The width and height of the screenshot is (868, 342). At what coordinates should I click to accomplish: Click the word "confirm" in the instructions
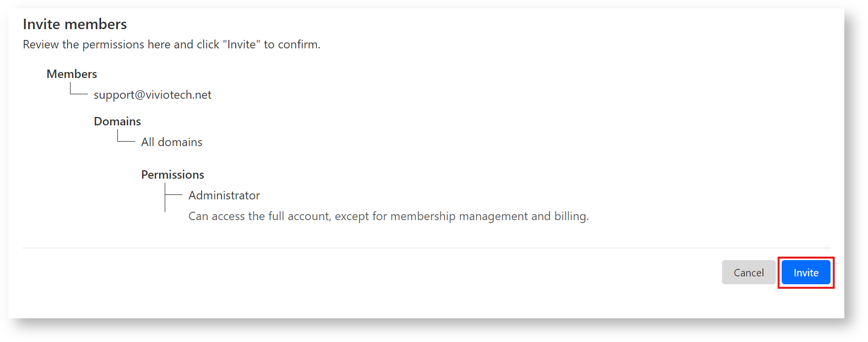(298, 44)
